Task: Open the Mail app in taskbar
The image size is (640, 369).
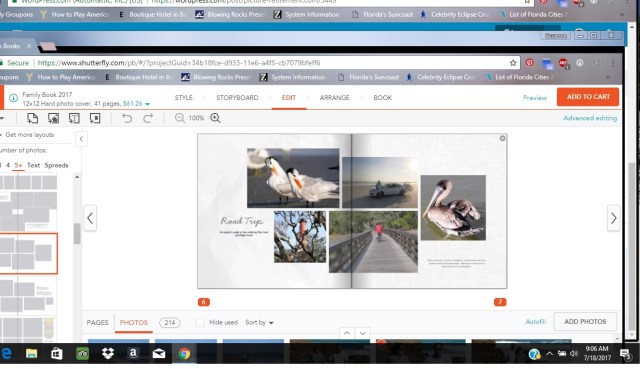Action: (159, 353)
